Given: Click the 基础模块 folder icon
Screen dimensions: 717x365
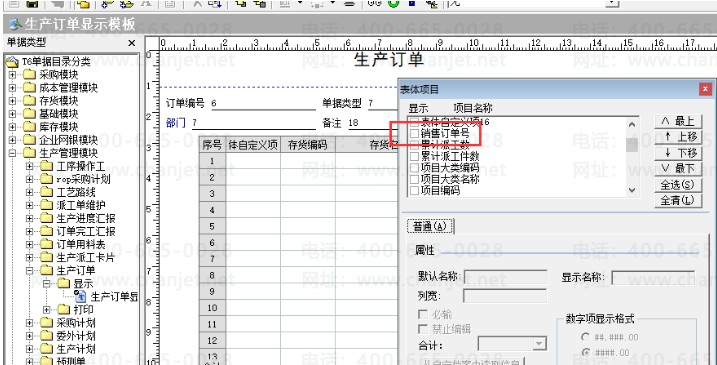Looking at the screenshot, I should (x=29, y=113).
